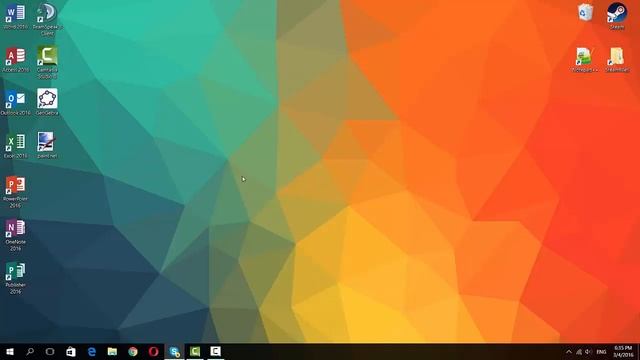Open the ENG language indicator
This screenshot has height=360, width=640.
[x=601, y=352]
